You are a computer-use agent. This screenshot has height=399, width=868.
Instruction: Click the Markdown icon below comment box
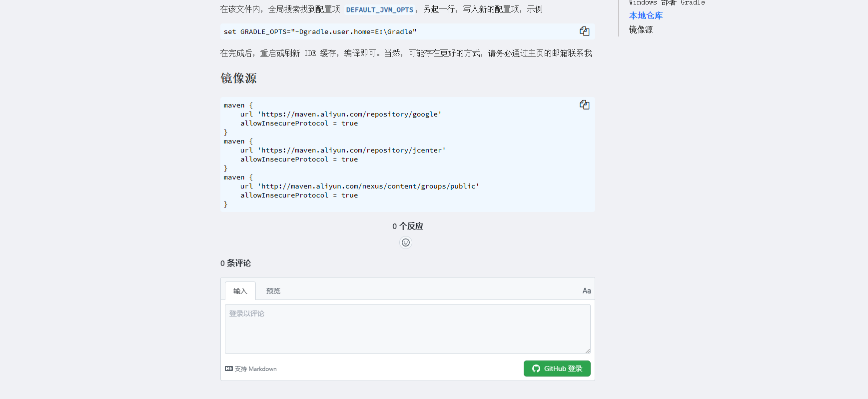[229, 368]
